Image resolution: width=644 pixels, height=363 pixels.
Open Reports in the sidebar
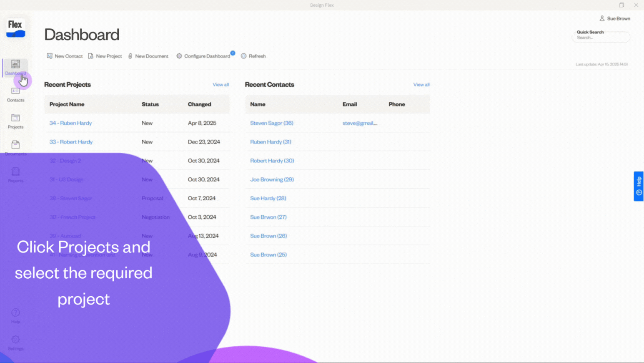pos(15,175)
